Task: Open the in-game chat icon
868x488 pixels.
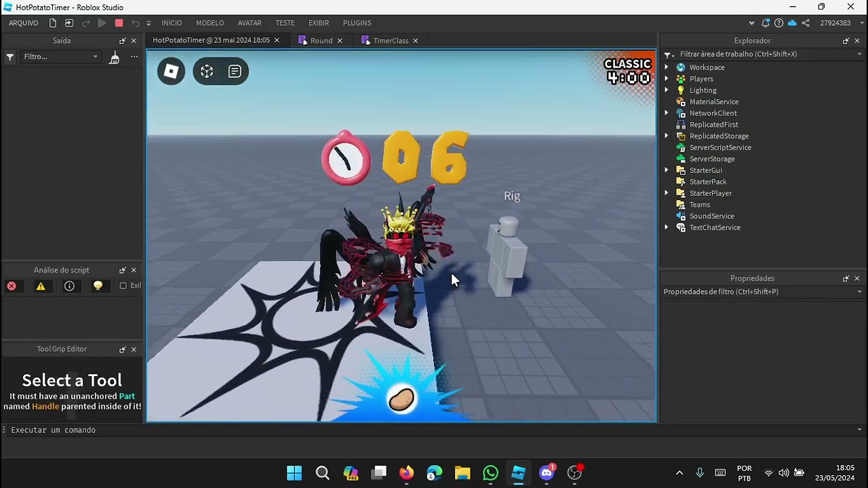Action: [x=235, y=71]
